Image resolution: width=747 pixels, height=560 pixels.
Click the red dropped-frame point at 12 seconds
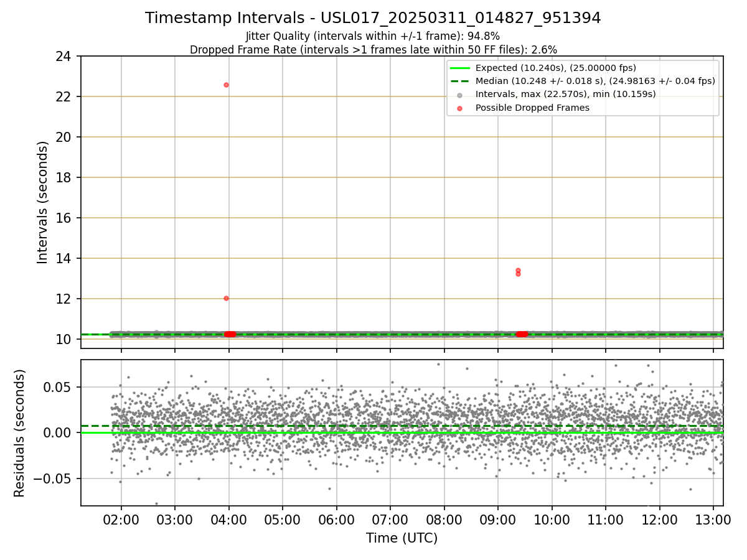click(x=226, y=298)
